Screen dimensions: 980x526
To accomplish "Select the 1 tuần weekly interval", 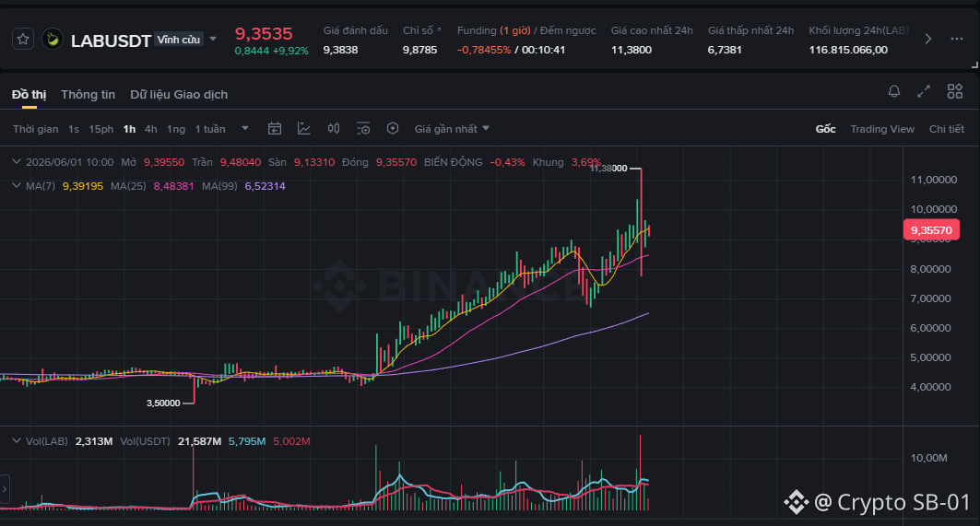I will 210,129.
